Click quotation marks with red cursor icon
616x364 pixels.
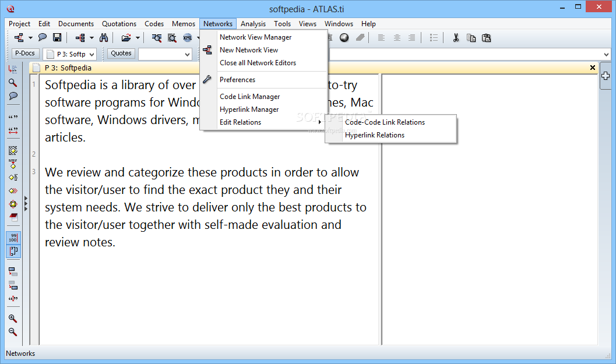[x=13, y=298]
